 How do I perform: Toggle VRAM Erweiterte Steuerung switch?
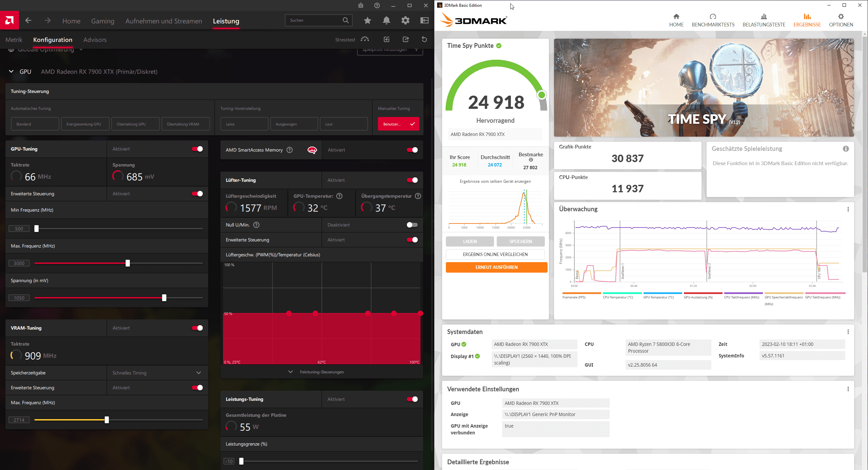197,388
